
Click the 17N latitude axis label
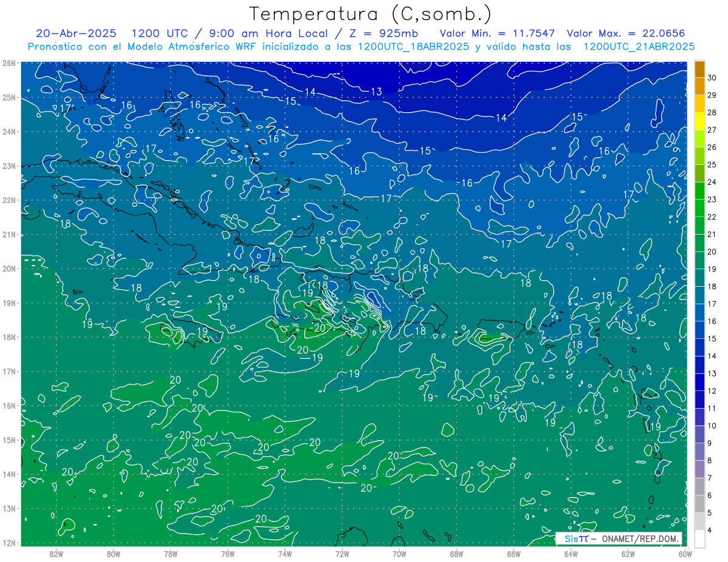pos(9,372)
